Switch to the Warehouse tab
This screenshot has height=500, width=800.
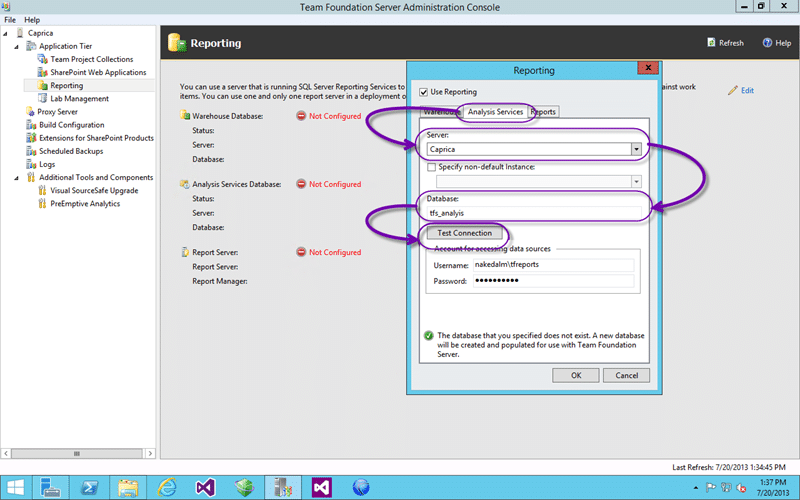tap(441, 112)
